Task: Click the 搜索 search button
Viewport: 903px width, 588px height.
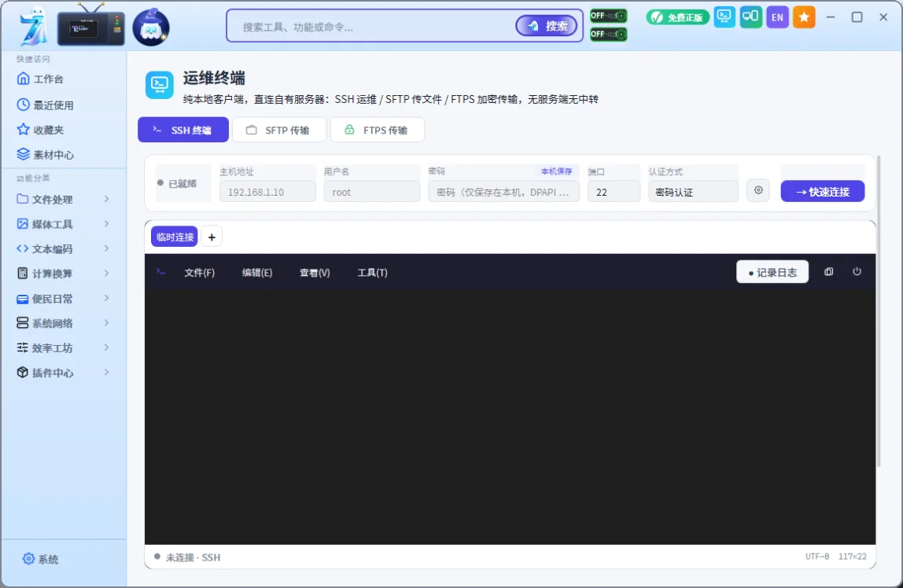Action: [547, 26]
